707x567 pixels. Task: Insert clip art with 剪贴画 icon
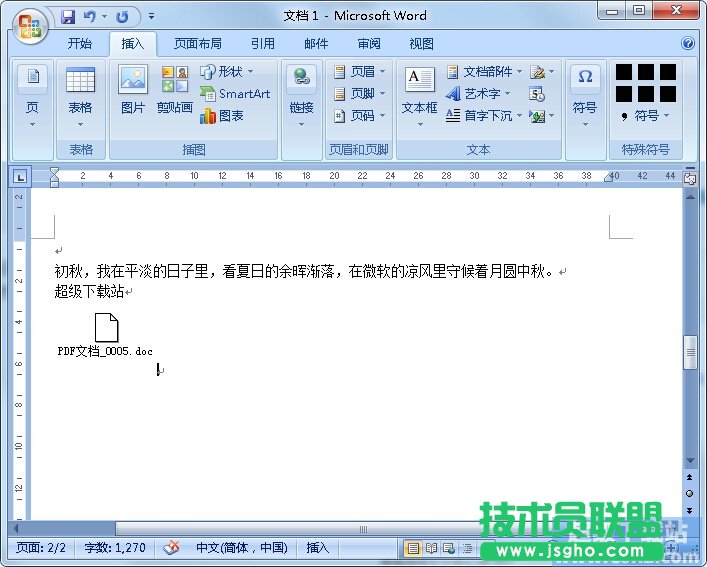tap(174, 88)
